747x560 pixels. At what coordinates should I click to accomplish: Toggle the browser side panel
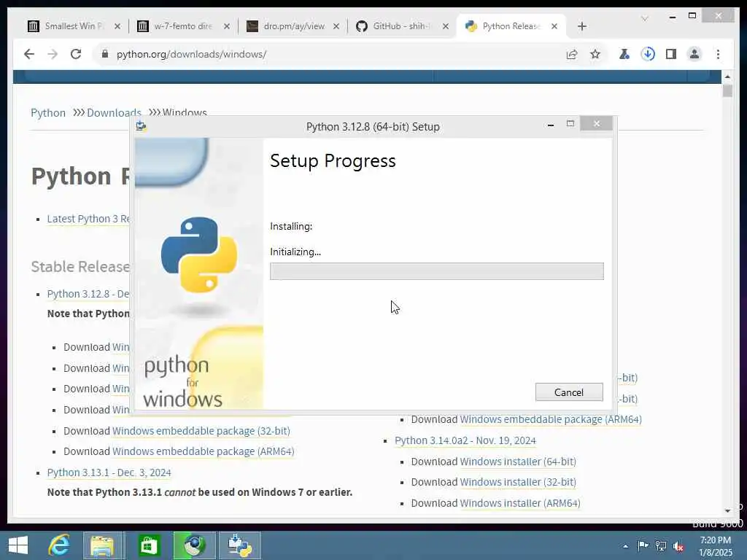click(x=671, y=54)
